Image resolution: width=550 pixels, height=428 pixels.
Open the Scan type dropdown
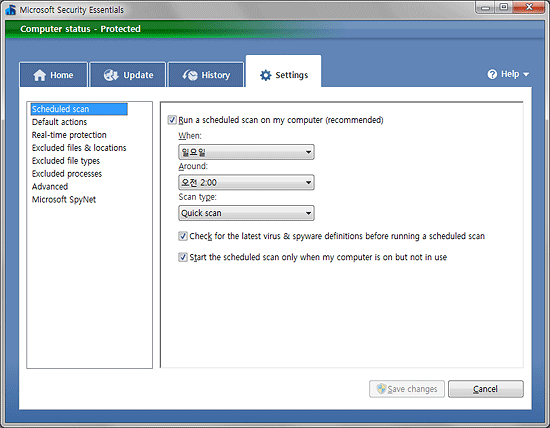tap(246, 213)
